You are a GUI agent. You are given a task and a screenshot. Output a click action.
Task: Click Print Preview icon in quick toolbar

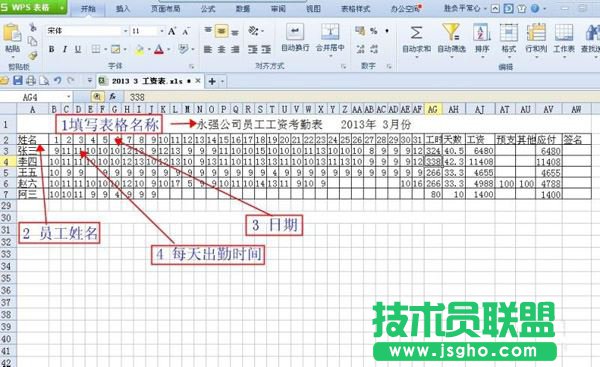(44, 80)
